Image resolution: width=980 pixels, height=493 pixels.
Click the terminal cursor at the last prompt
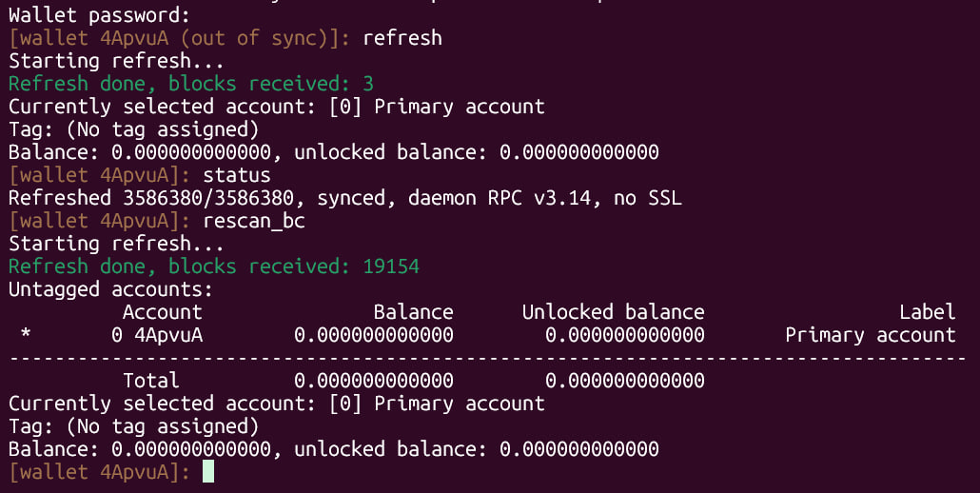coord(208,471)
